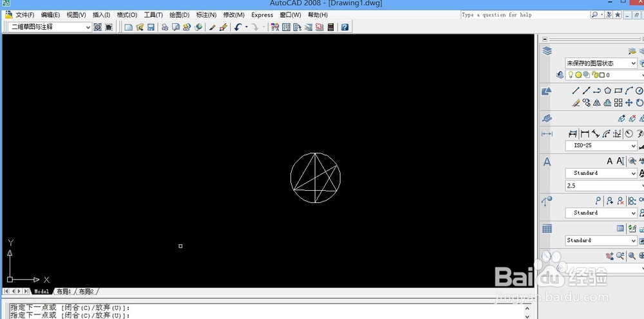This screenshot has height=319, width=644.
Task: Switch to the 布局1 layout tab
Action: pyautogui.click(x=64, y=291)
